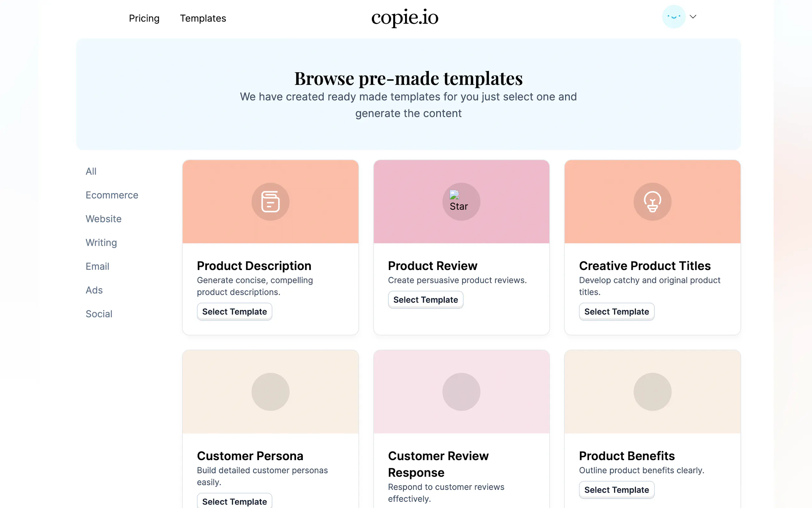Image resolution: width=812 pixels, height=508 pixels.
Task: Click the Customer Review Response circle icon
Action: 461,392
